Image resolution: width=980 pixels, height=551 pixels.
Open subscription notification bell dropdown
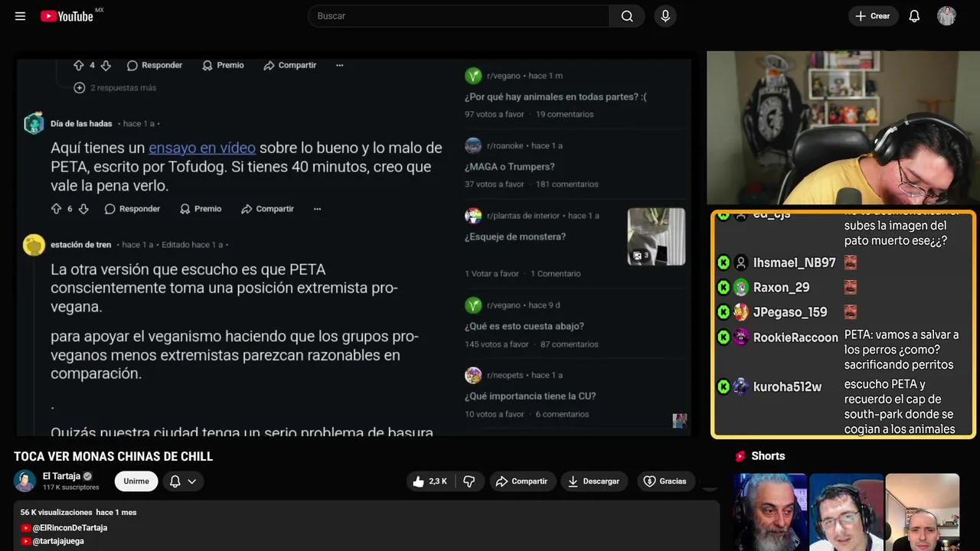pos(183,481)
